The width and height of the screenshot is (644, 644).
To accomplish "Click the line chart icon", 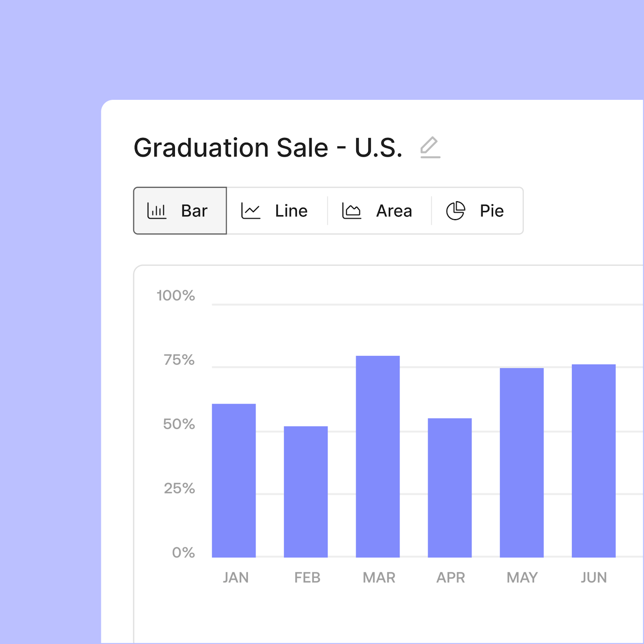I will coord(250,211).
